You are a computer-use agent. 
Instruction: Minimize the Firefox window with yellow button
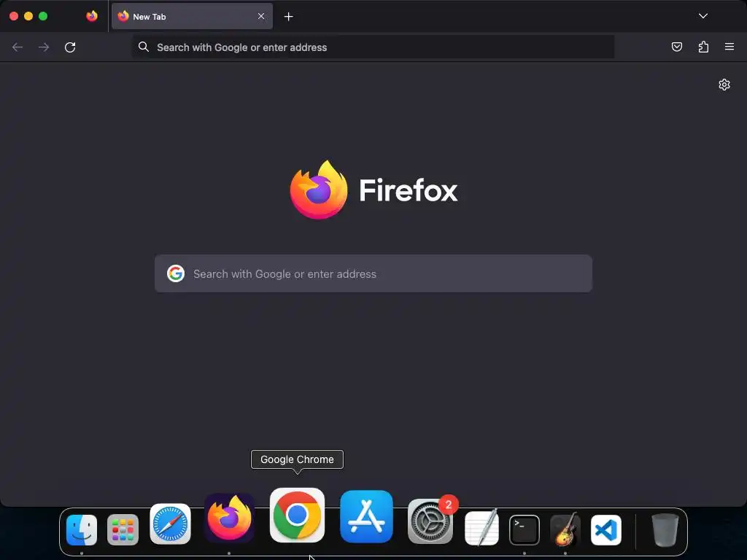click(x=28, y=16)
